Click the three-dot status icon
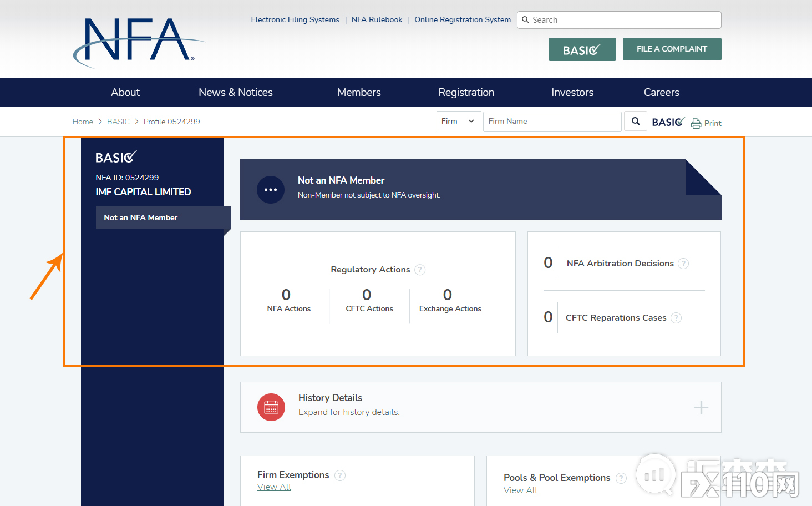Screen dimensions: 812x506 click(x=271, y=190)
